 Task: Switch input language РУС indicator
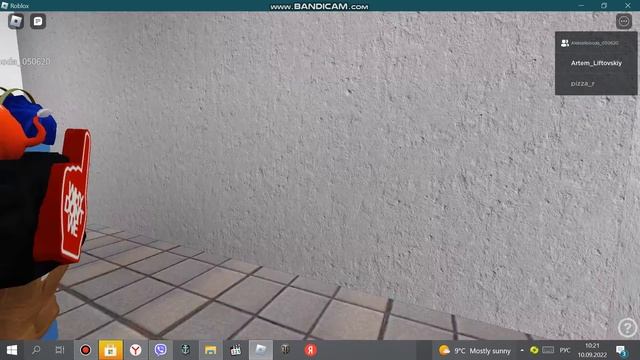tap(565, 351)
